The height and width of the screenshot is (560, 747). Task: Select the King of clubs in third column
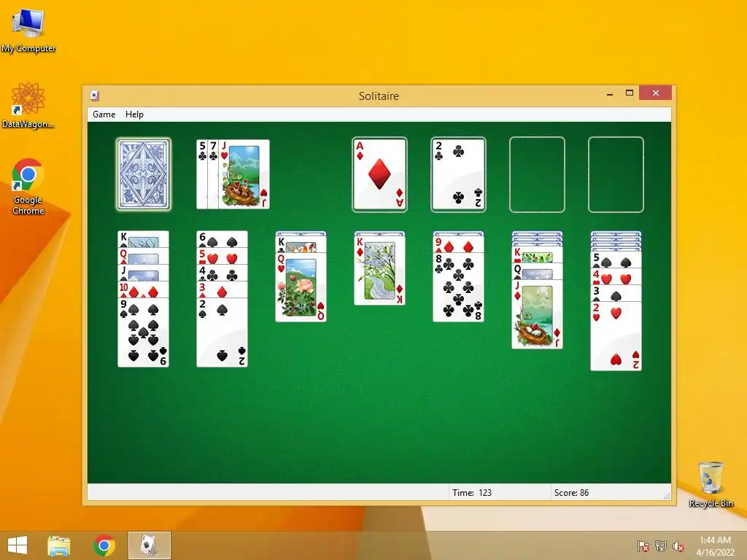click(x=301, y=244)
